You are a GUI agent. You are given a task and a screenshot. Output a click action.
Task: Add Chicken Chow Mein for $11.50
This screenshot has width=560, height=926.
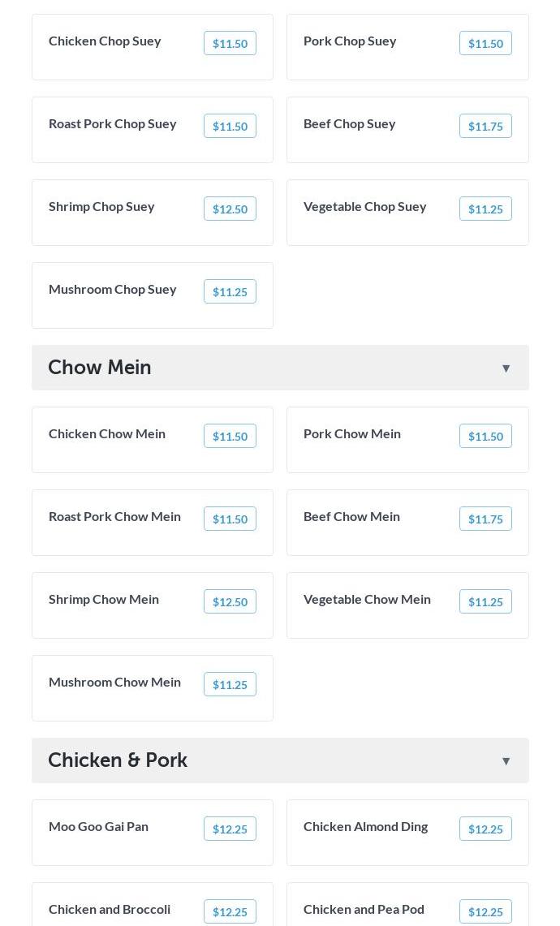click(x=230, y=436)
